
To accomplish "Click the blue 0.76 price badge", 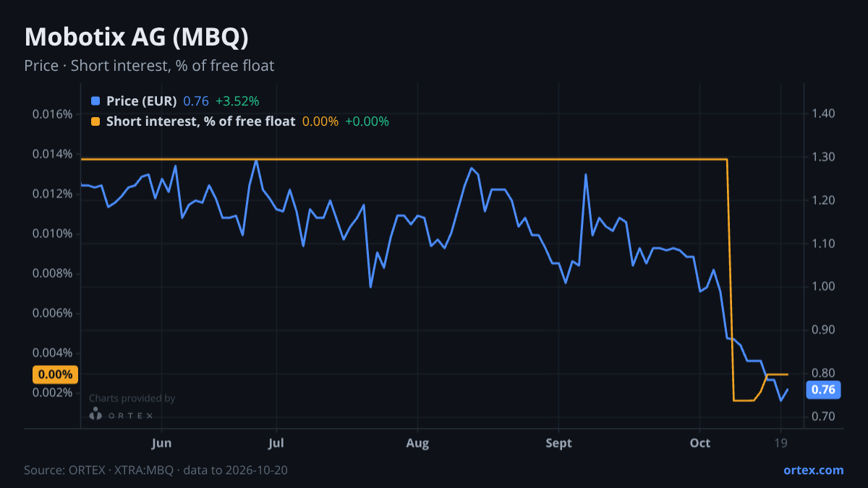I will click(823, 390).
